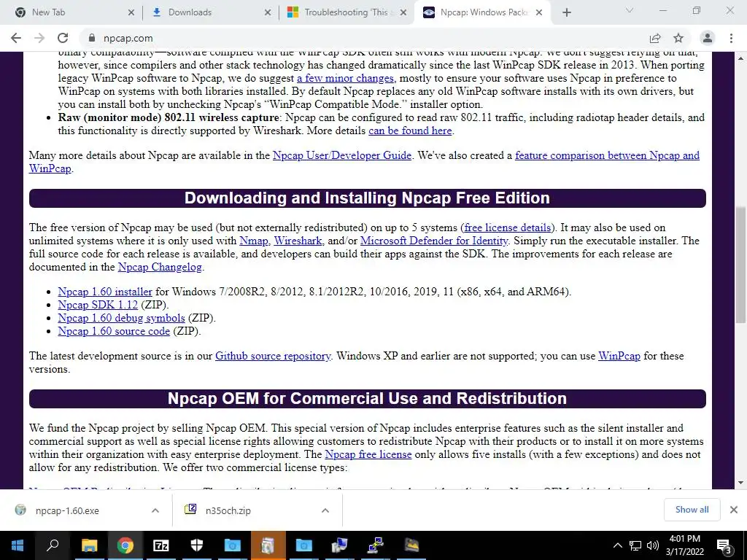747x560 pixels.
Task: Follow the Nmap link
Action: point(253,241)
